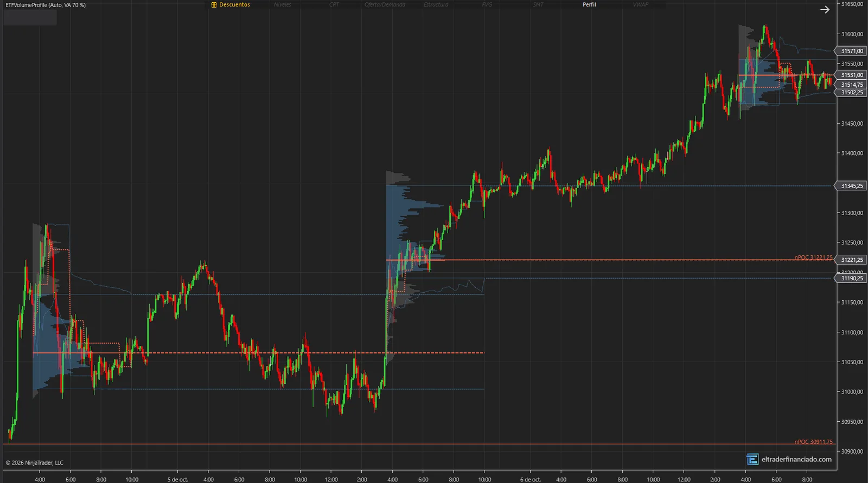Toggle the Perfil indicator button
The height and width of the screenshot is (483, 868).
(589, 5)
